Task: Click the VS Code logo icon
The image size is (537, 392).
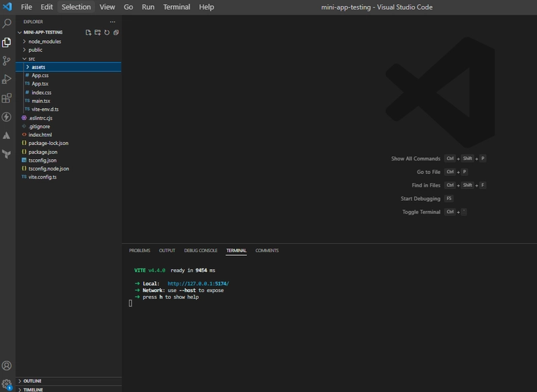Action: tap(7, 7)
